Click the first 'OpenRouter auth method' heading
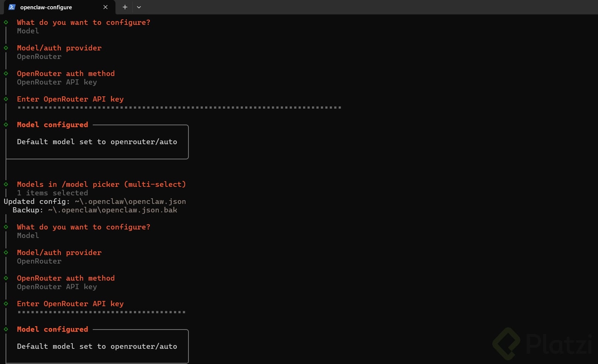The image size is (598, 364). (x=66, y=74)
